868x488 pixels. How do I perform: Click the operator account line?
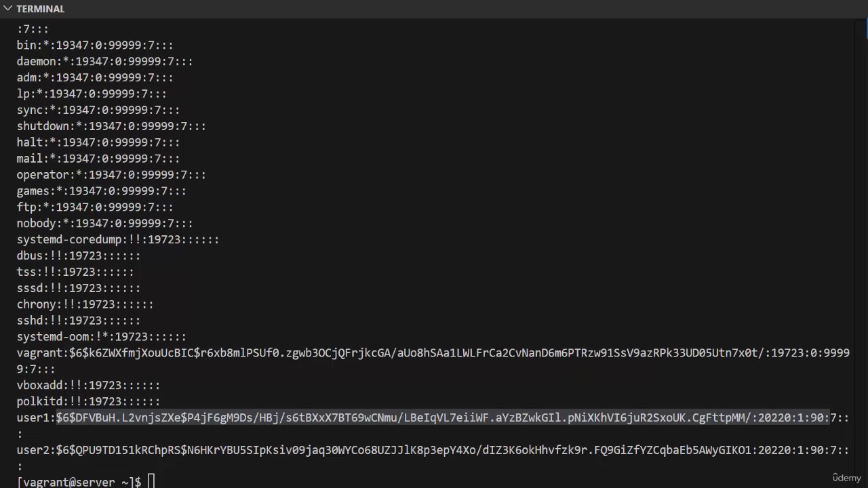111,174
